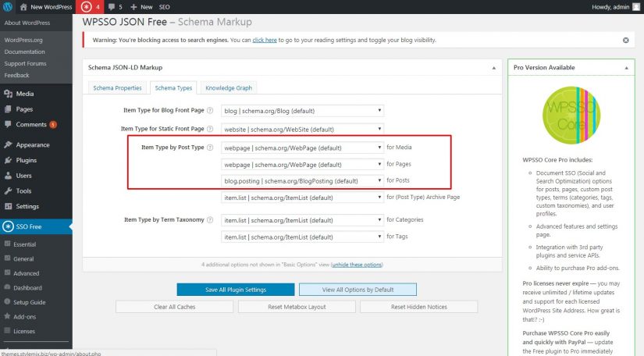Image resolution: width=644 pixels, height=356 pixels.
Task: Open comments bubble icon in admin bar
Action: pos(112,7)
